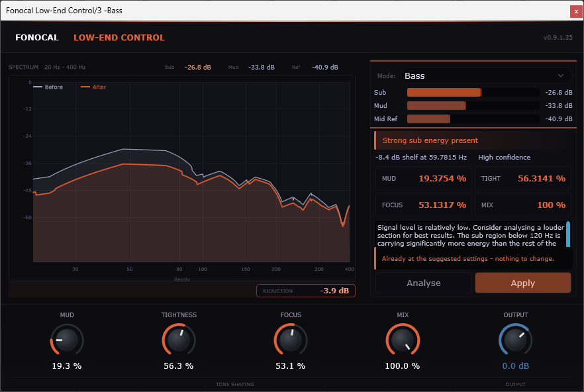Click the version number v0.9.1.35
This screenshot has width=584, height=392.
pyautogui.click(x=558, y=37)
